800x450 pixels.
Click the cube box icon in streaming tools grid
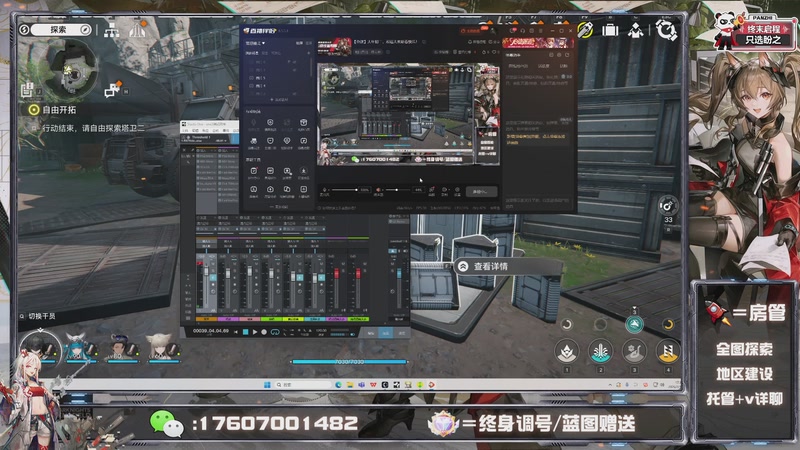click(304, 123)
